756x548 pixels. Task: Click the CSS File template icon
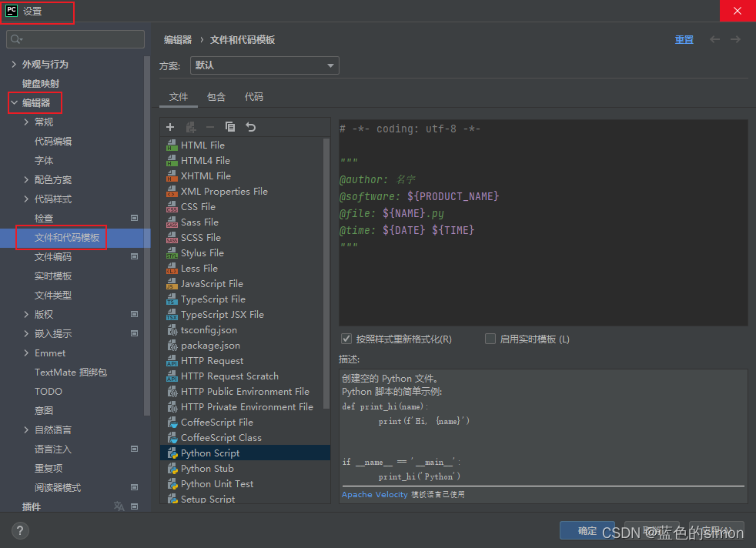click(172, 207)
